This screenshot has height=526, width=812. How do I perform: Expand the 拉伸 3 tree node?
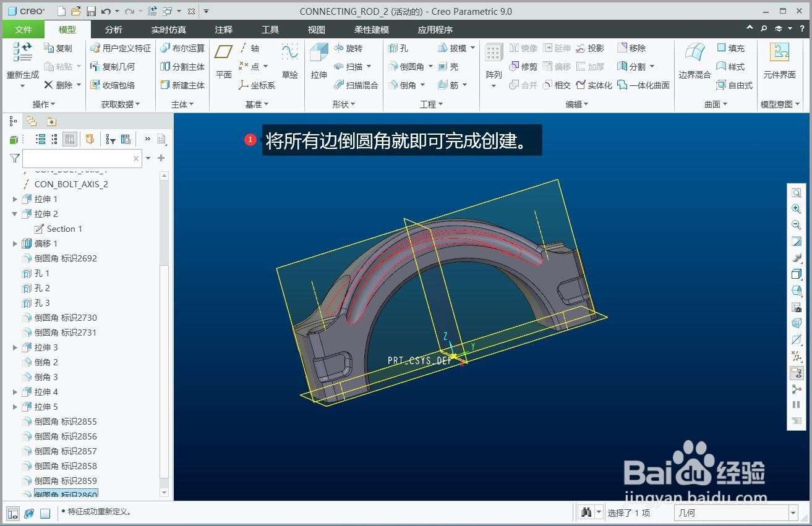click(15, 347)
